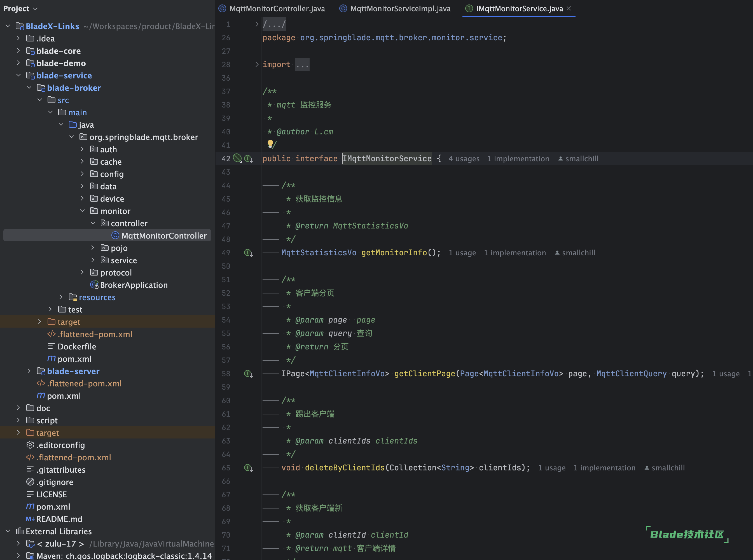Expand the pojo package

pyautogui.click(x=92, y=248)
